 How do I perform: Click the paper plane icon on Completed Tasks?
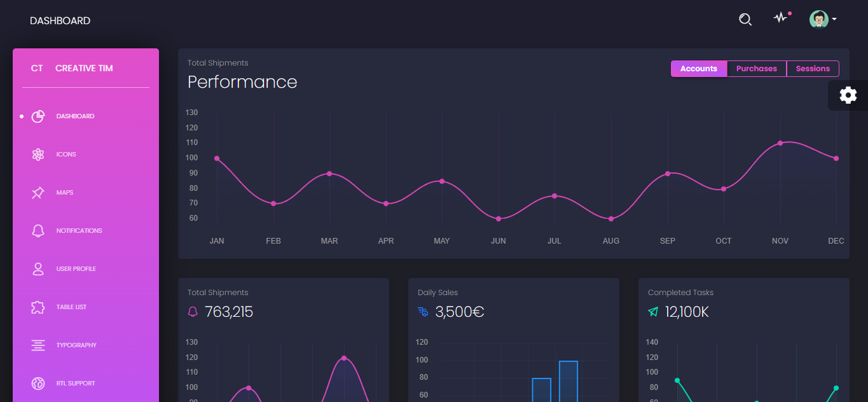click(x=652, y=311)
